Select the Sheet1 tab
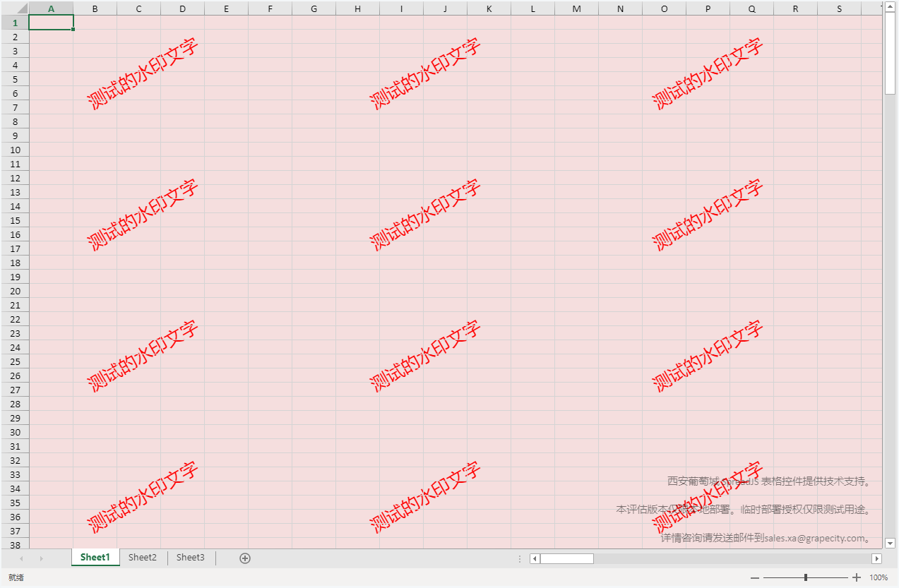 point(95,558)
